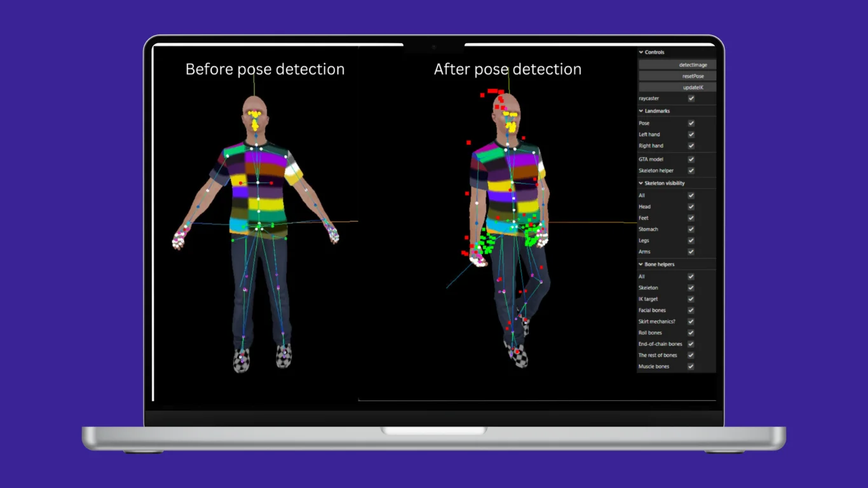Screen dimensions: 868x488
Task: Hide the Left hand landmarks
Action: 691,134
